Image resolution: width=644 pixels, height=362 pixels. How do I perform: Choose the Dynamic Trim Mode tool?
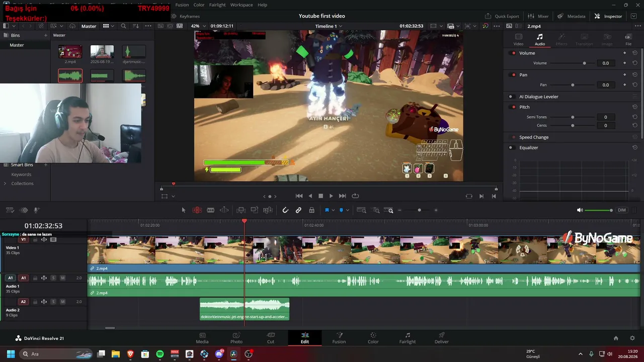(211, 210)
